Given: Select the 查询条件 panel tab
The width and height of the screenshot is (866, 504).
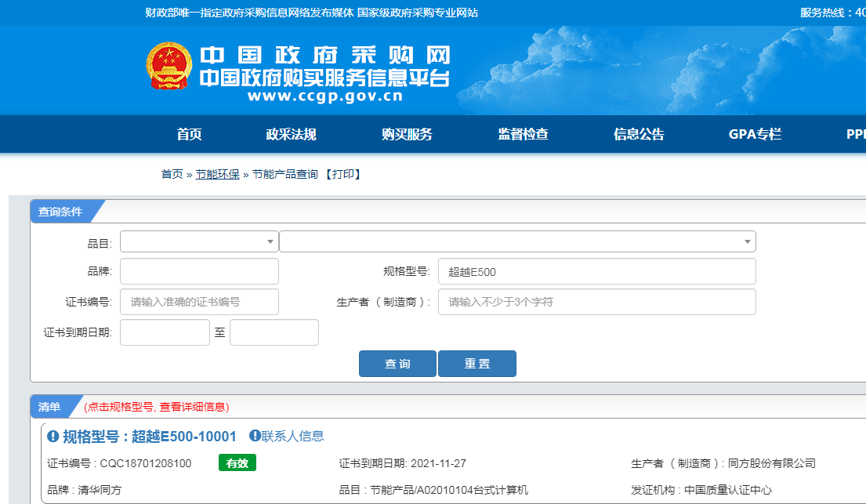Looking at the screenshot, I should (60, 212).
